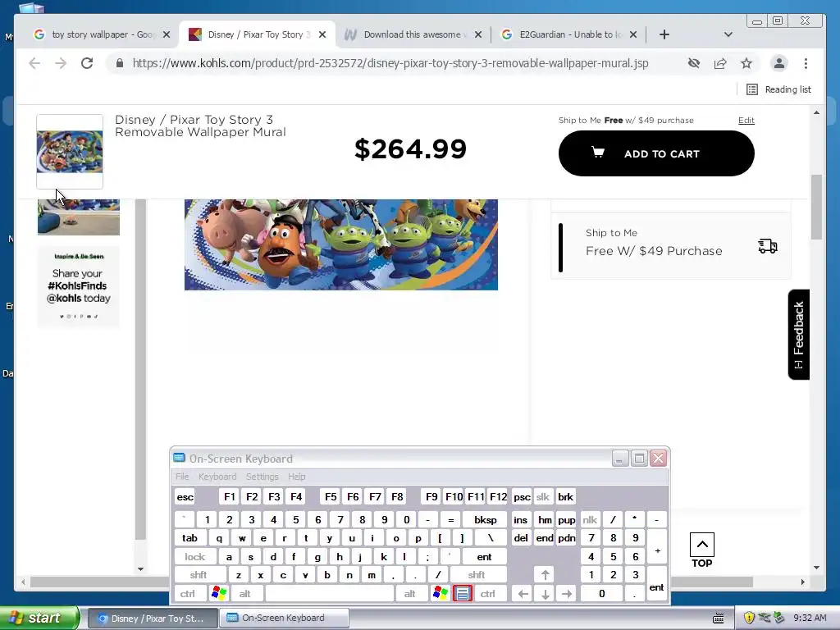The width and height of the screenshot is (840, 630).
Task: Expand the tab search chevron dropdown
Action: pyautogui.click(x=728, y=34)
